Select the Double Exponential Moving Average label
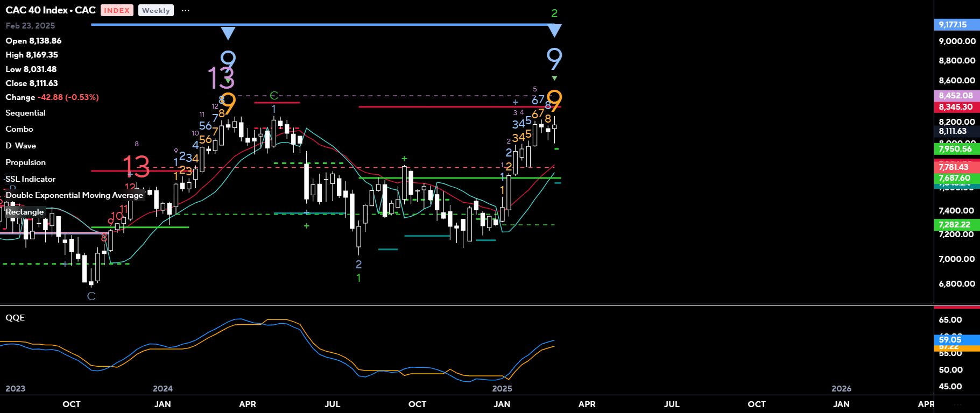 coord(74,195)
